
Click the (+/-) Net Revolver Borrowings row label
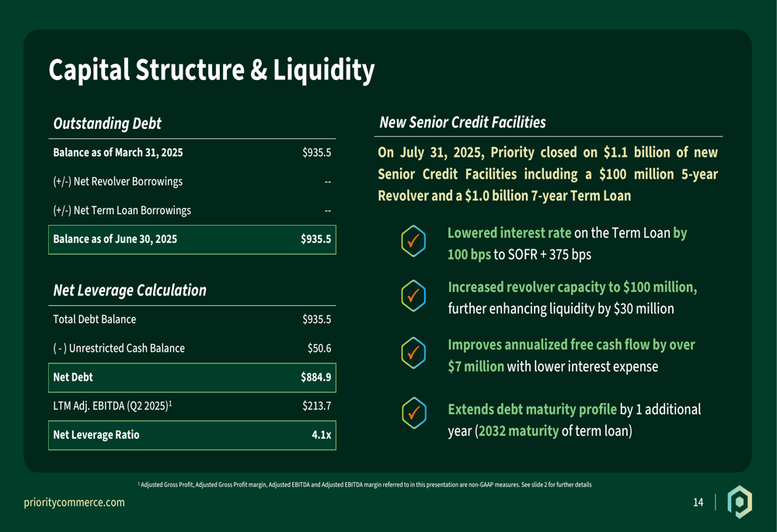118,182
